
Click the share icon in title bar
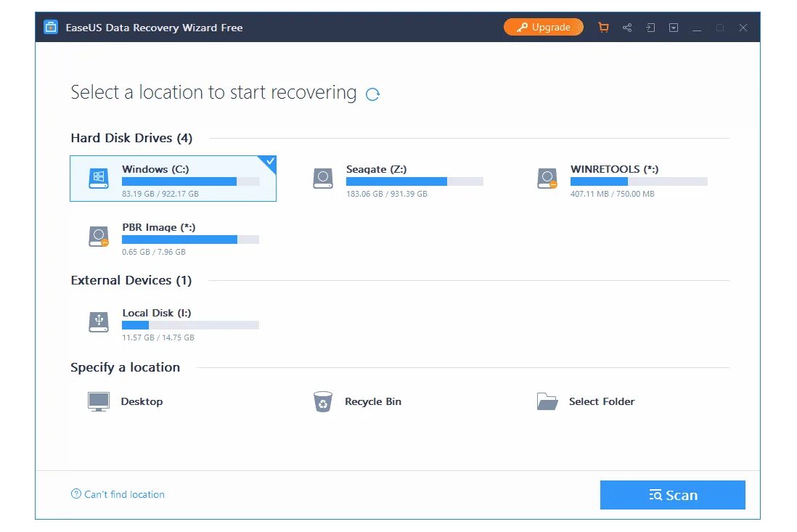click(627, 28)
